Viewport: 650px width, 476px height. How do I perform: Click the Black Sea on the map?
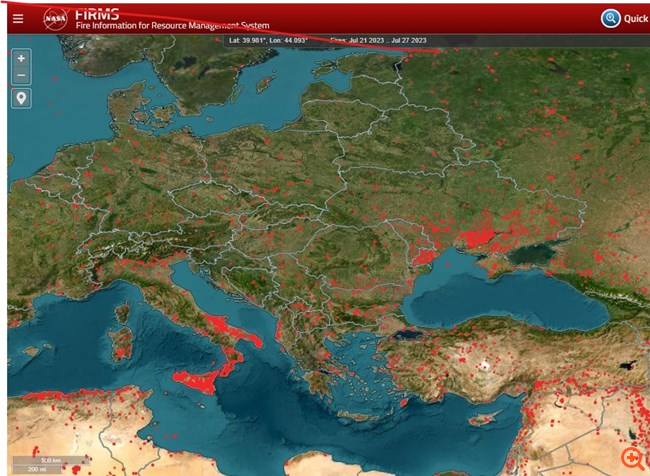point(510,298)
